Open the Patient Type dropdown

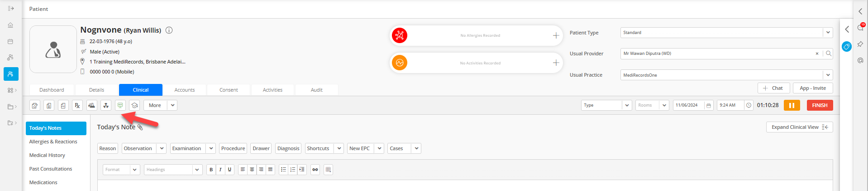[726, 33]
